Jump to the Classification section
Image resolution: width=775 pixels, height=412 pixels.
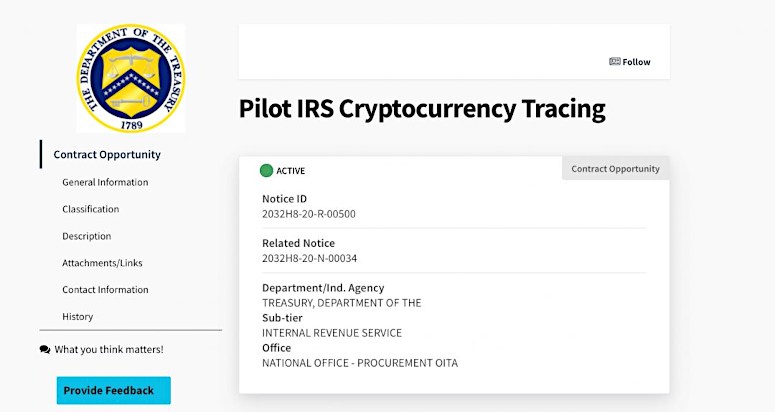[x=90, y=209]
